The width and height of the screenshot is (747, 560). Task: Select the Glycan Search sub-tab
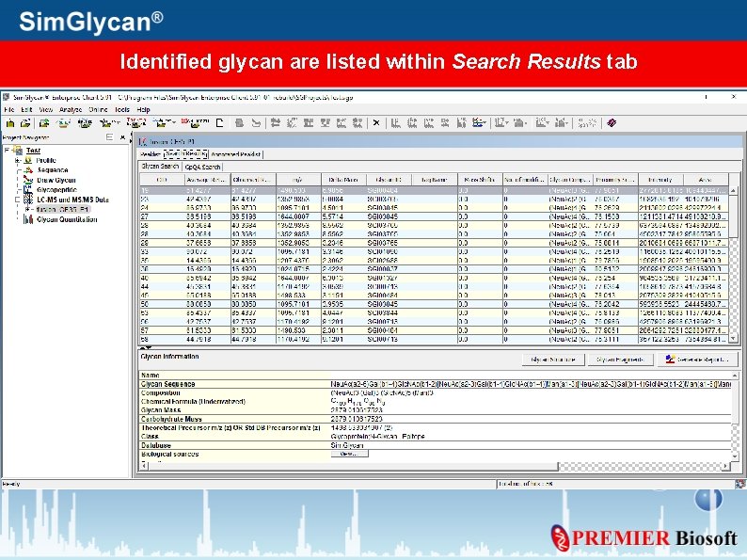point(160,167)
